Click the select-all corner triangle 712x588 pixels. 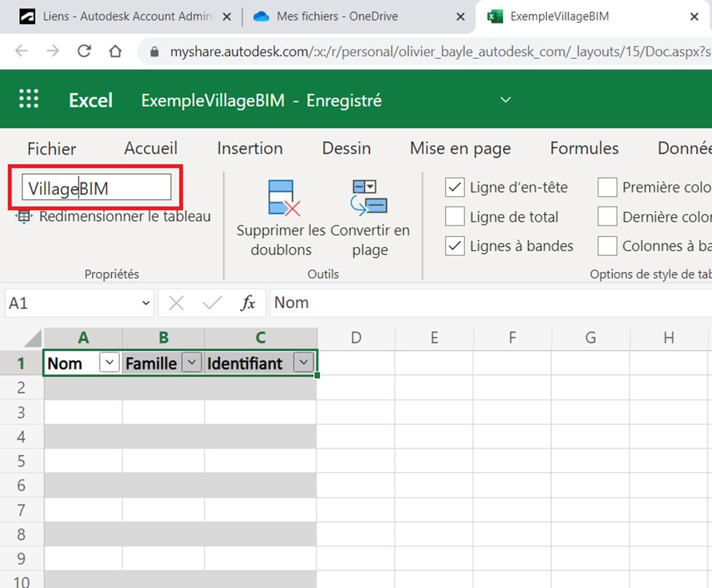pos(32,339)
